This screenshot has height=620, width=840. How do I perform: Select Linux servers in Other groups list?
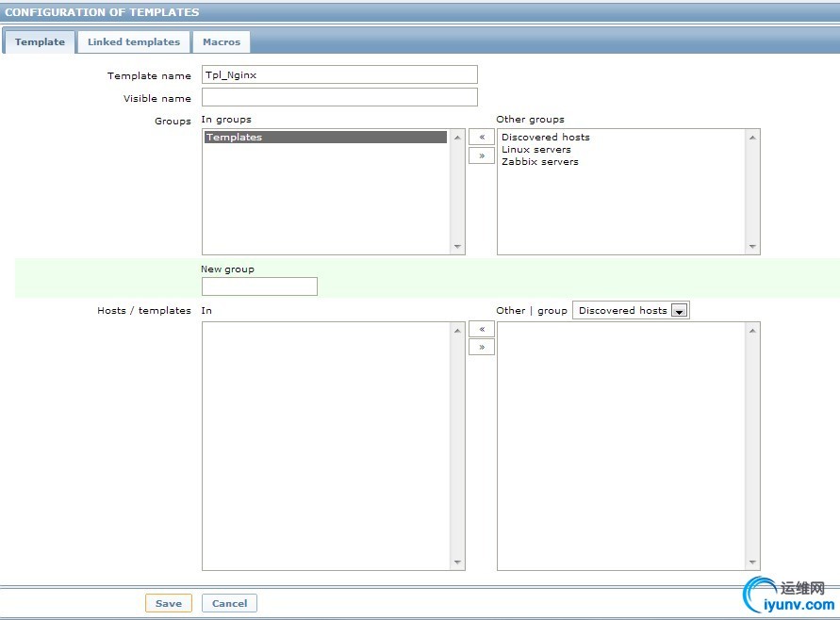536,150
